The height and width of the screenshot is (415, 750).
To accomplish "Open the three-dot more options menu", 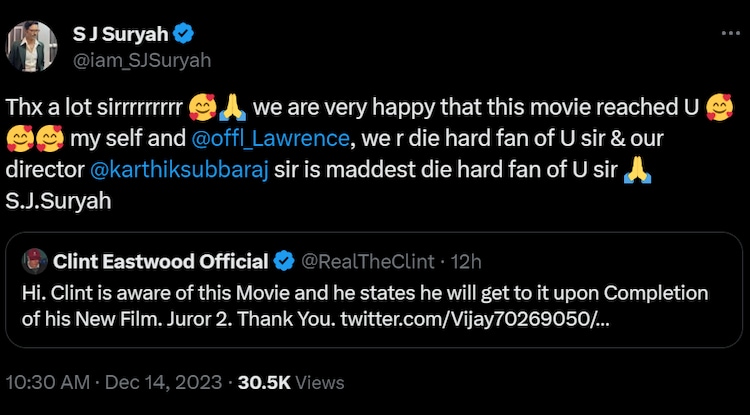I will pyautogui.click(x=730, y=35).
